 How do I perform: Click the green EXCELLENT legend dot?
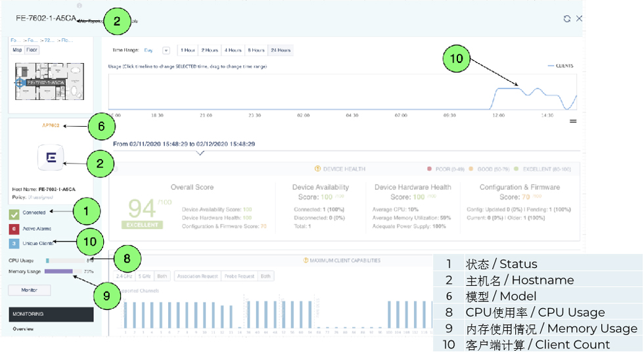pos(517,169)
